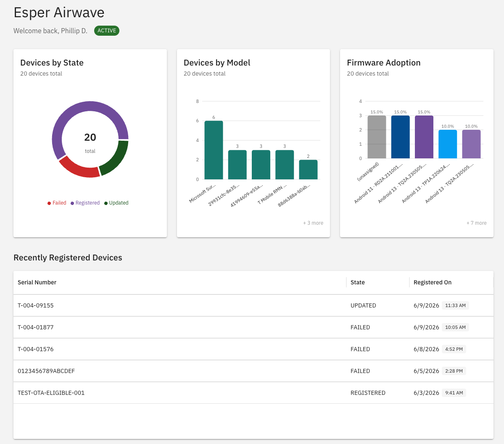Click the 4:52 PM time chip
Screen dimensions: 504x444
coord(454,349)
